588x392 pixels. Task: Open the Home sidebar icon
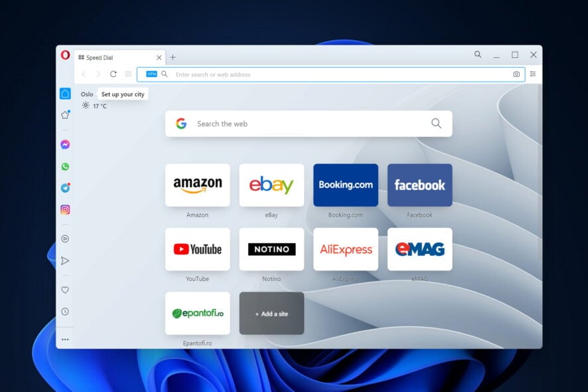65,94
